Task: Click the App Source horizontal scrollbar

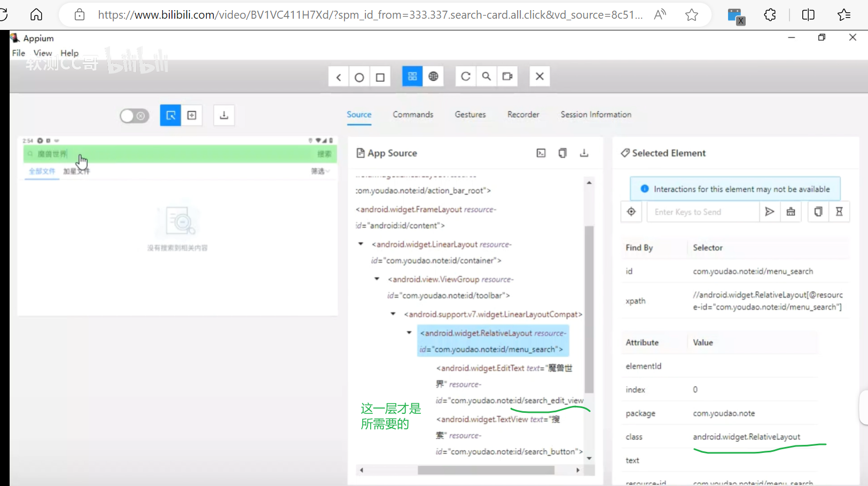Action: (x=486, y=470)
